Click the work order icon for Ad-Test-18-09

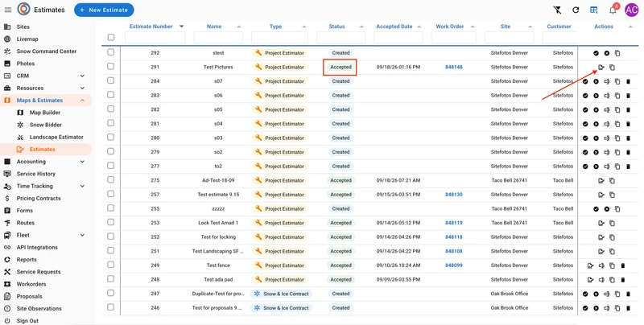point(601,180)
